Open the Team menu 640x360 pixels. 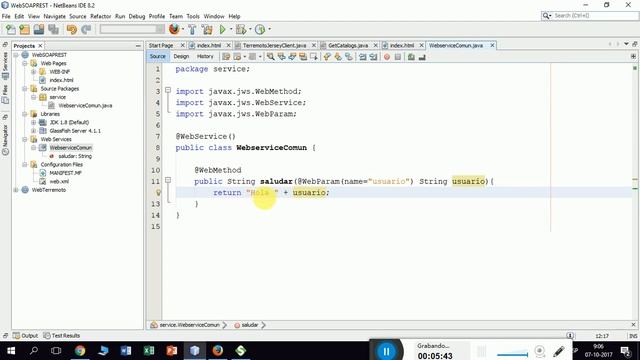(x=176, y=16)
